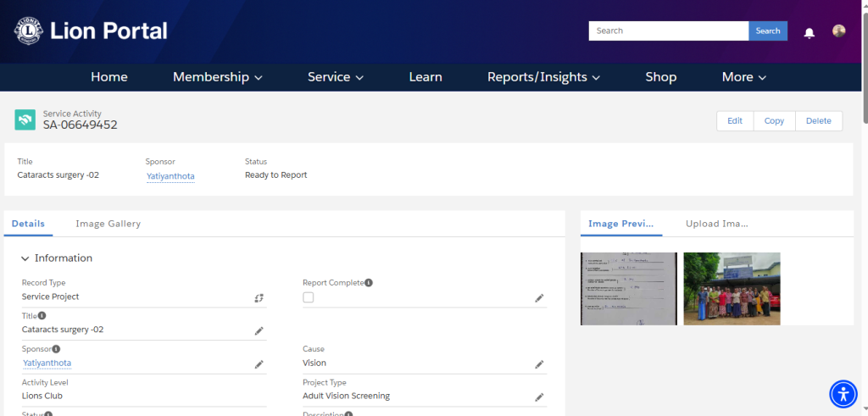Focus the Search input field

669,31
